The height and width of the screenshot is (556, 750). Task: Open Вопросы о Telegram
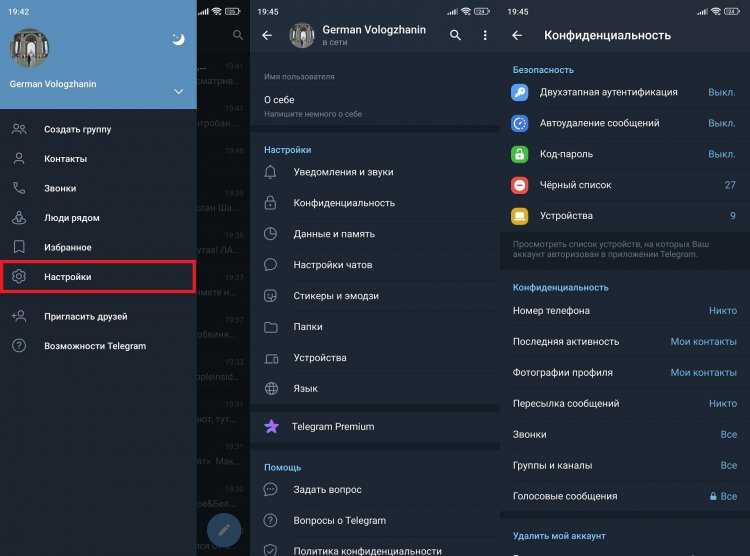tap(375, 521)
